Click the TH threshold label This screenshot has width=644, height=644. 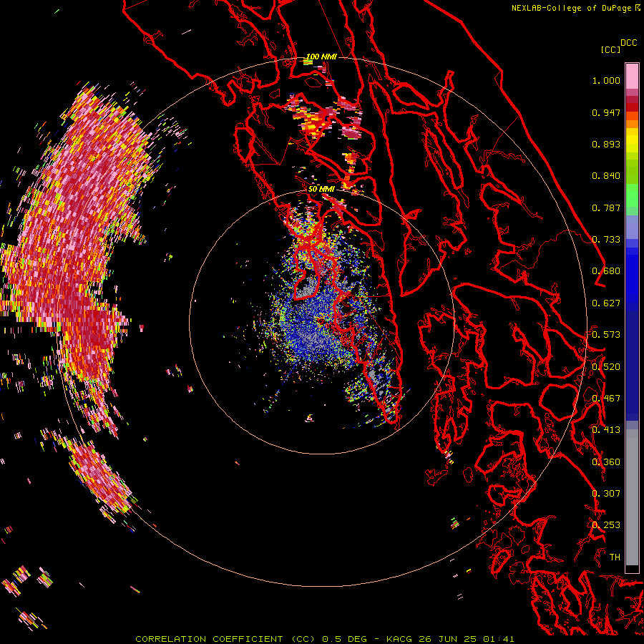tap(615, 557)
